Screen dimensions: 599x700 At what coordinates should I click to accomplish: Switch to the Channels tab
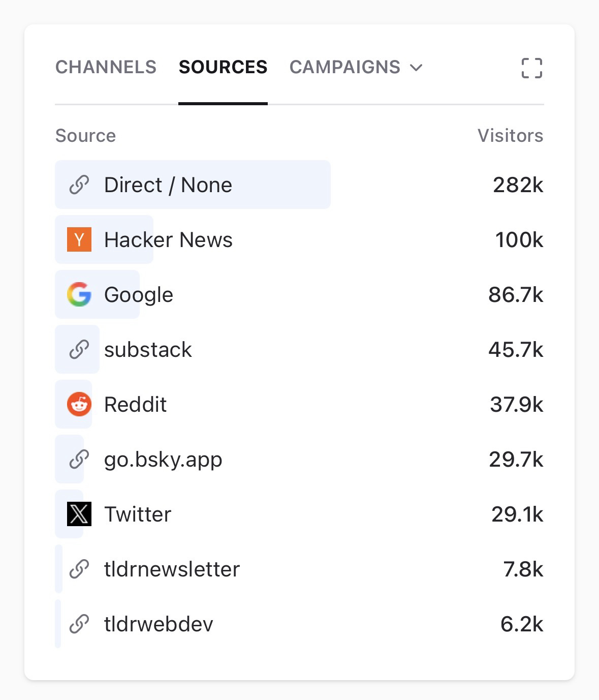106,67
